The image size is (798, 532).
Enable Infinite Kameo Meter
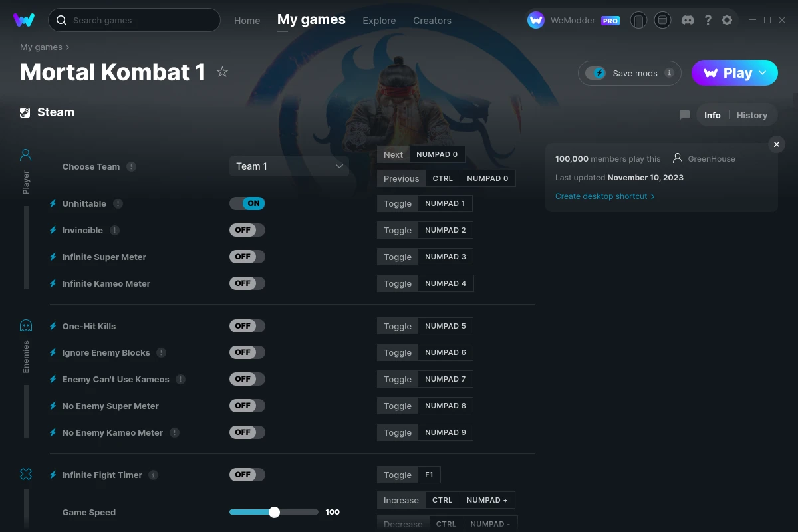[x=247, y=283]
